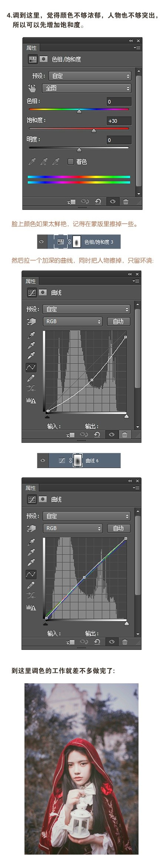Open the 全图 color range dropdown
The height and width of the screenshot is (868, 163).
pyautogui.click(x=87, y=88)
